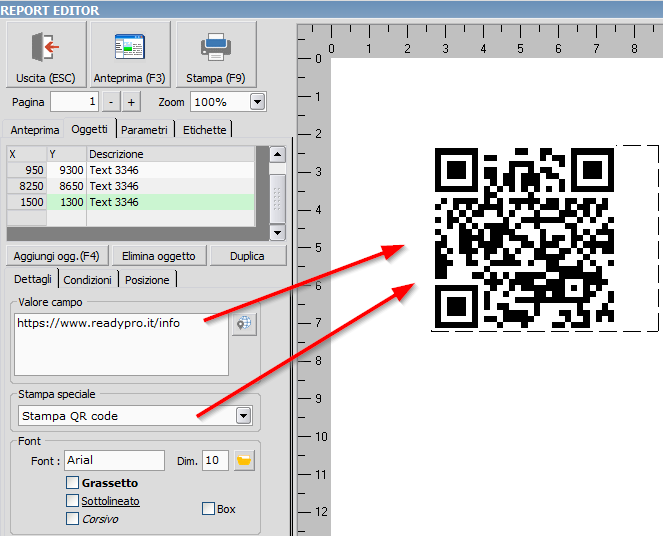Click the Duplica button
Viewport: 663px width, 536px height.
tap(248, 256)
